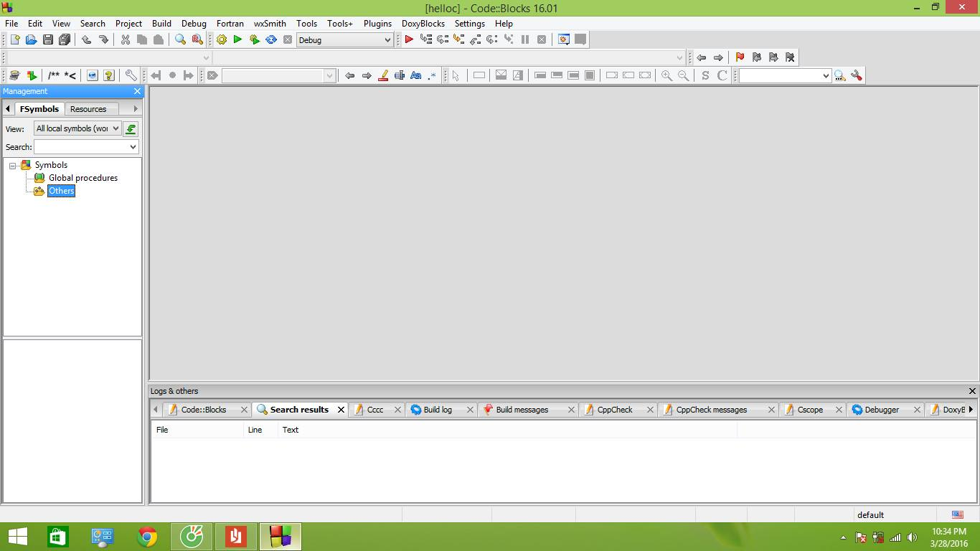The height and width of the screenshot is (551, 980).
Task: Switch to the Build messages tab
Action: (x=522, y=410)
